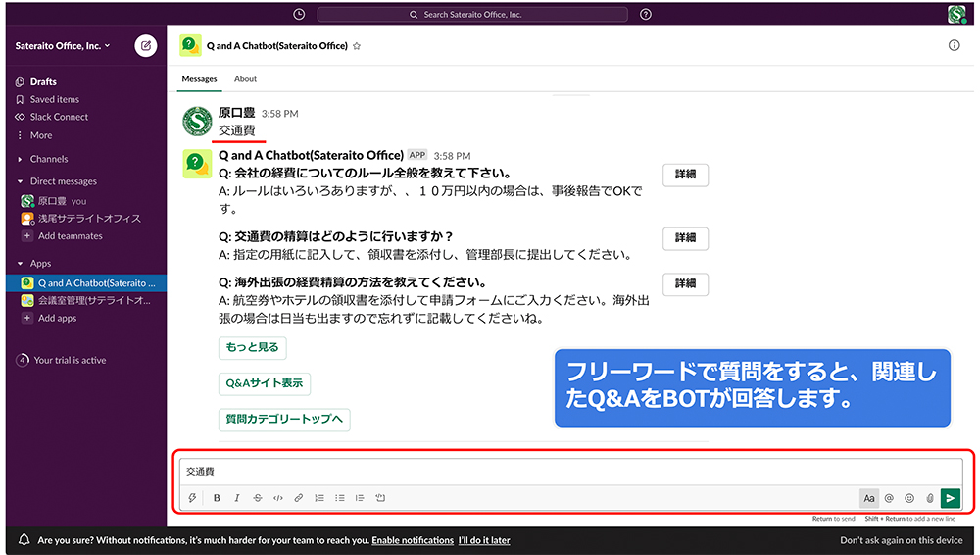Insert an ordered list
This screenshot has height=555, width=980.
click(x=319, y=498)
